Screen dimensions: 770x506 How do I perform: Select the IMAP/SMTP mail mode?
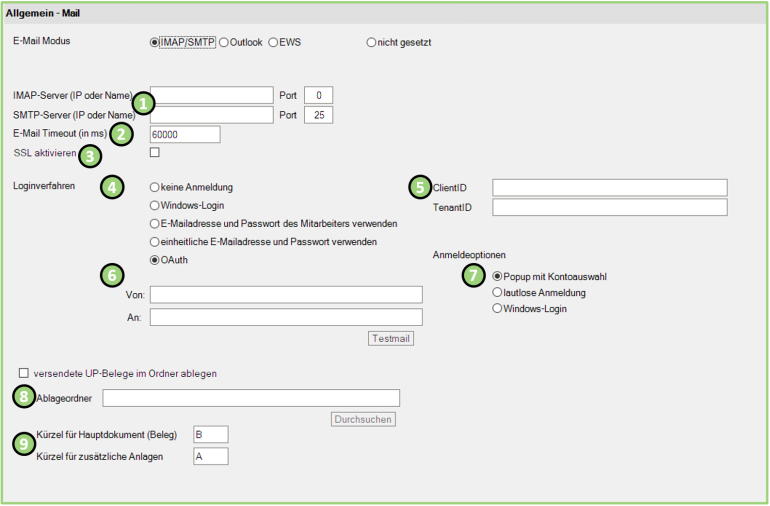[x=155, y=42]
